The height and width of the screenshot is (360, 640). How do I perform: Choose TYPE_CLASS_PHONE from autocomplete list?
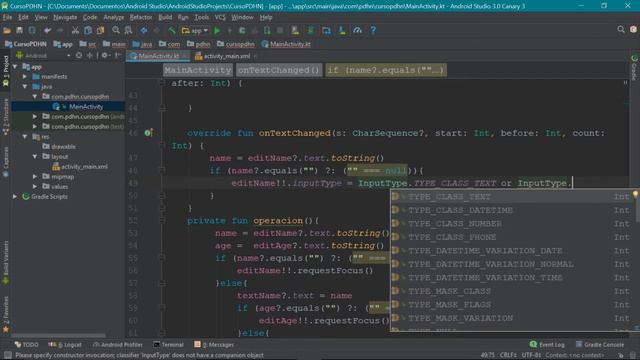click(513, 237)
